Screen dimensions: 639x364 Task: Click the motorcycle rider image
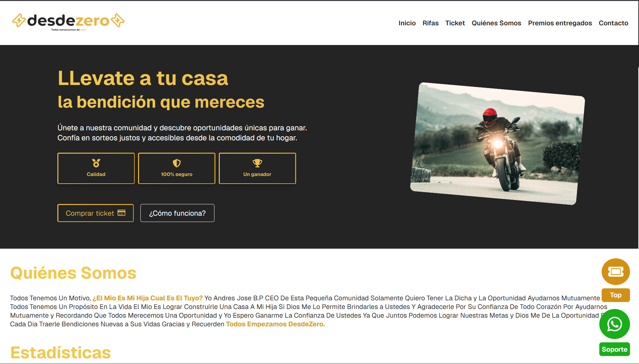coord(497,144)
